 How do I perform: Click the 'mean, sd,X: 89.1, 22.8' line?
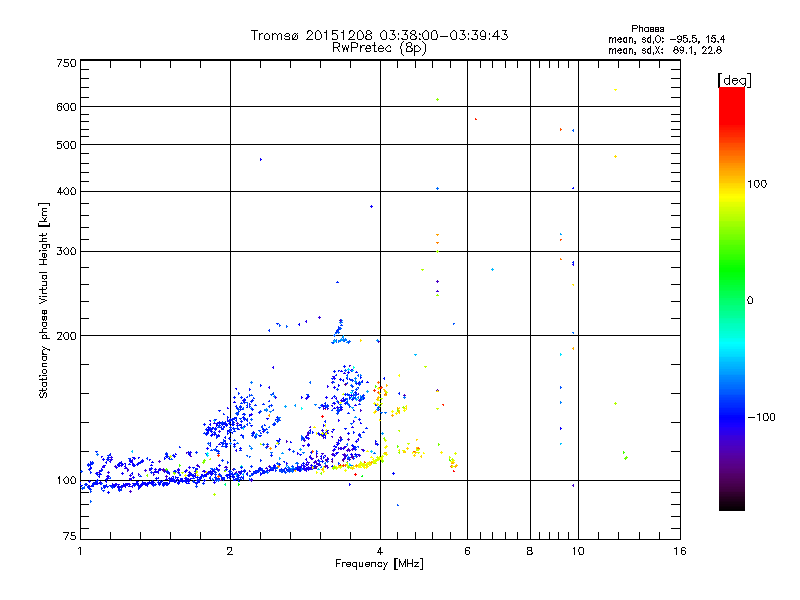[x=665, y=50]
